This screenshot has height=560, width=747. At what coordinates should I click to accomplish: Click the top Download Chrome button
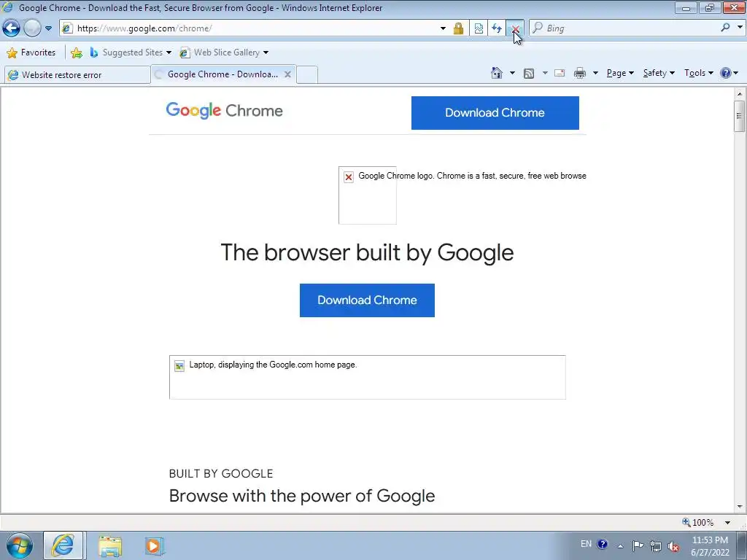point(495,113)
